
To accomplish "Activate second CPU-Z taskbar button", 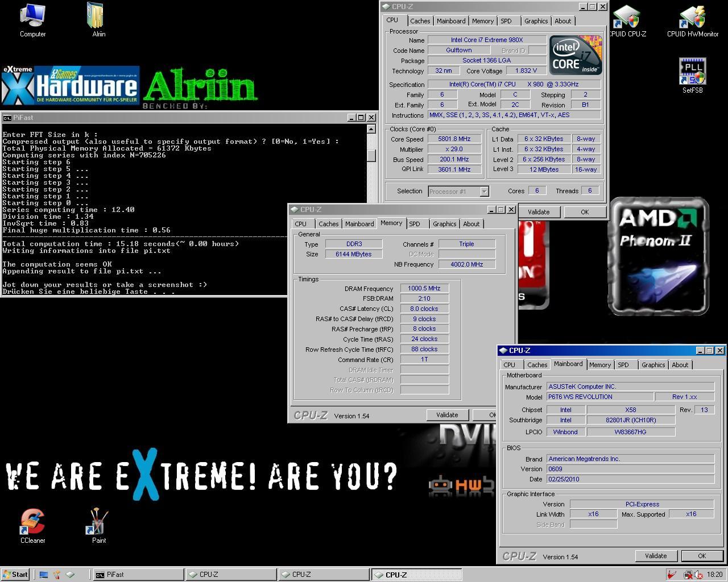I will pos(324,575).
